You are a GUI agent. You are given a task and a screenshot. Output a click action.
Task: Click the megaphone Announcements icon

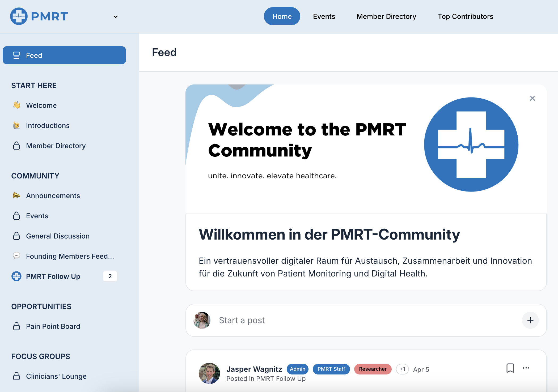(x=16, y=195)
